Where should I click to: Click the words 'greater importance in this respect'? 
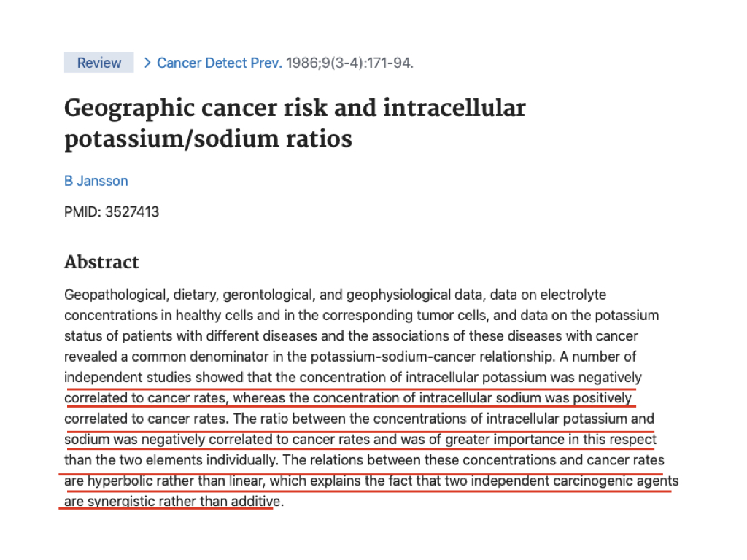551,440
